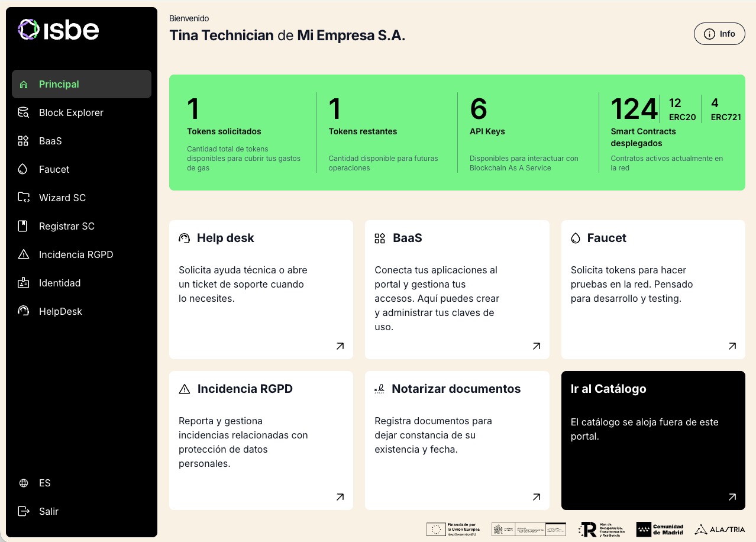Open Incidencia RGPD sidebar entry
This screenshot has width=756, height=542.
click(x=82, y=254)
